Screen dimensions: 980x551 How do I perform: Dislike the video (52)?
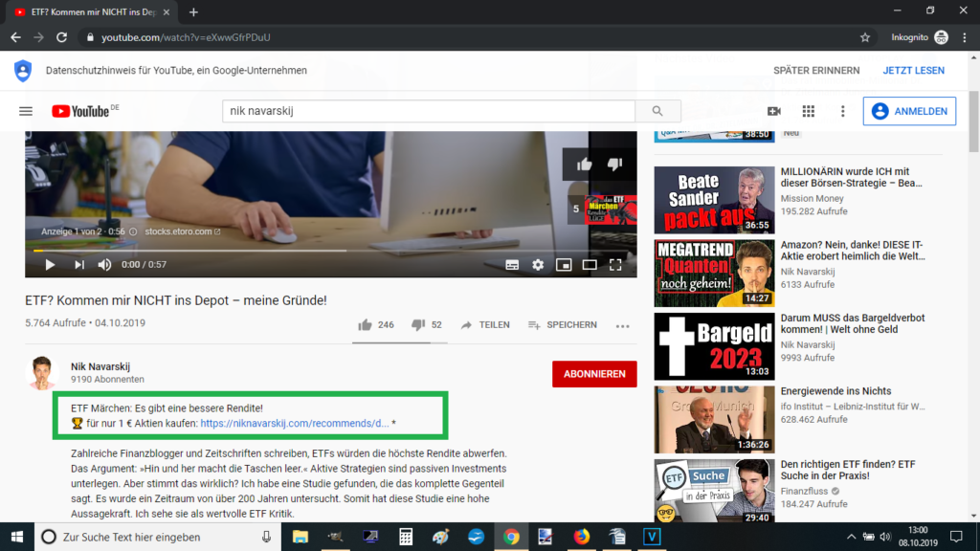point(426,325)
